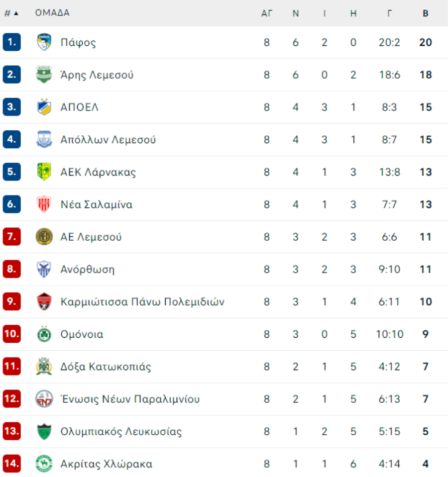
Task: Click the ΑΓ matches played header
Action: (x=267, y=13)
